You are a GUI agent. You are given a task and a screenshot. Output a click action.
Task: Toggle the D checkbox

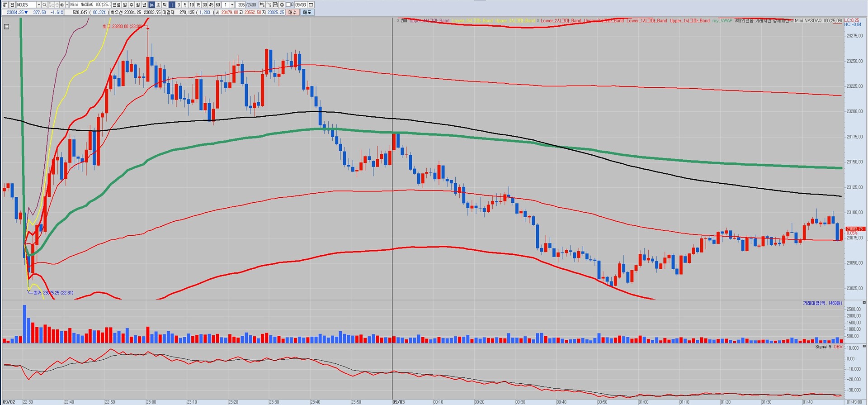pos(288,5)
